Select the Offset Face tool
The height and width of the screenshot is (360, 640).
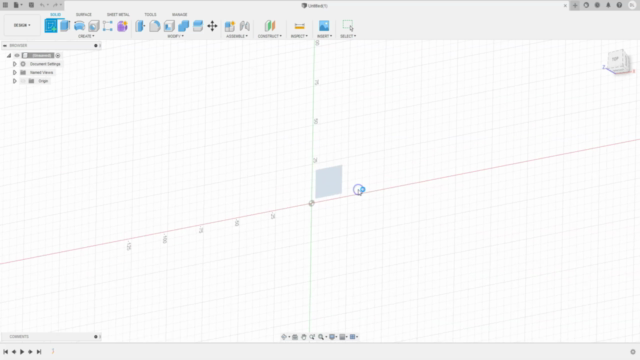[198, 26]
